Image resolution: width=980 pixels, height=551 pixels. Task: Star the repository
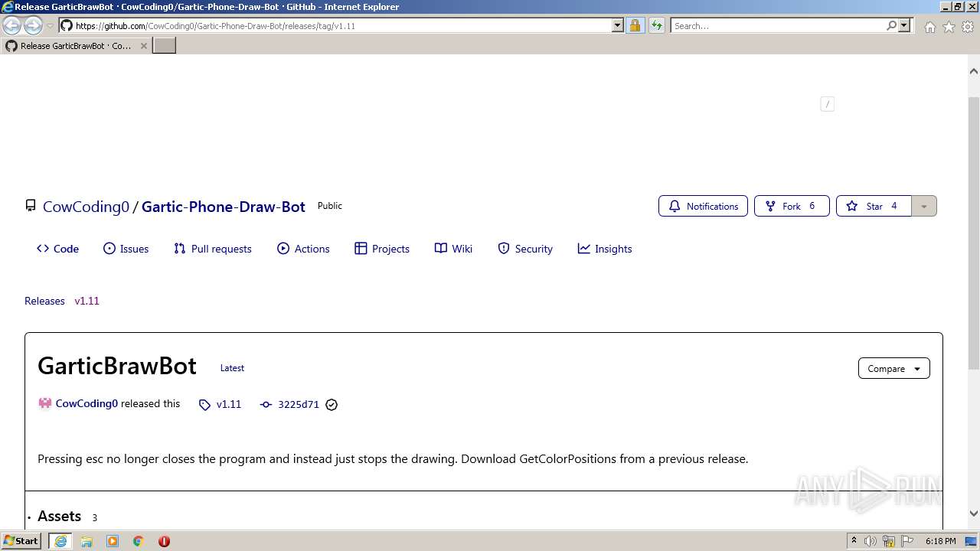tap(874, 207)
